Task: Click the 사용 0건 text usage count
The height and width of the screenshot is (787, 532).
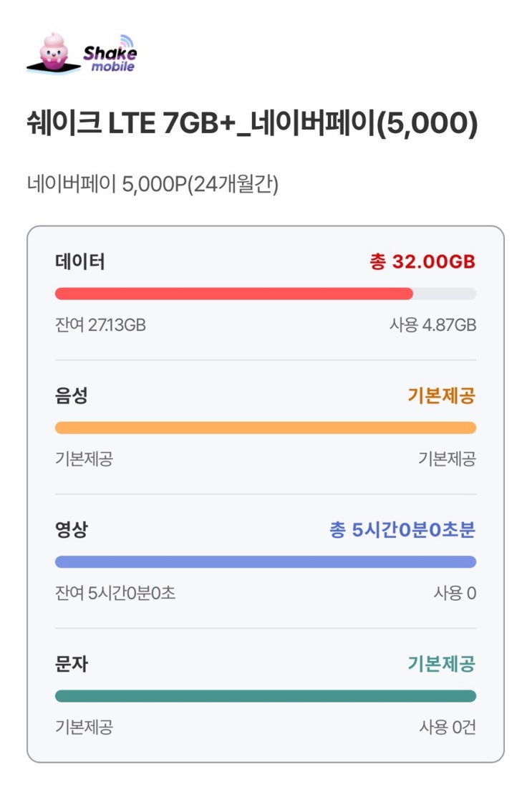Action: (447, 728)
